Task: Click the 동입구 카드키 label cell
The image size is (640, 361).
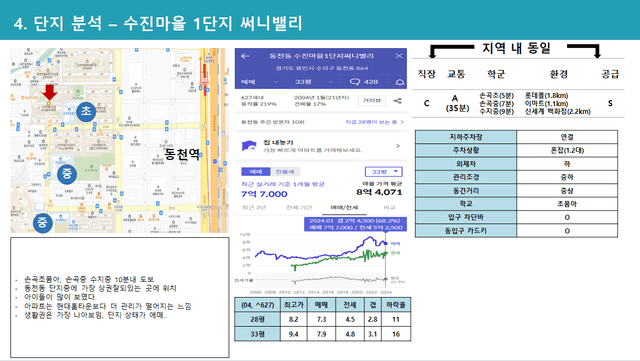Action: click(466, 230)
